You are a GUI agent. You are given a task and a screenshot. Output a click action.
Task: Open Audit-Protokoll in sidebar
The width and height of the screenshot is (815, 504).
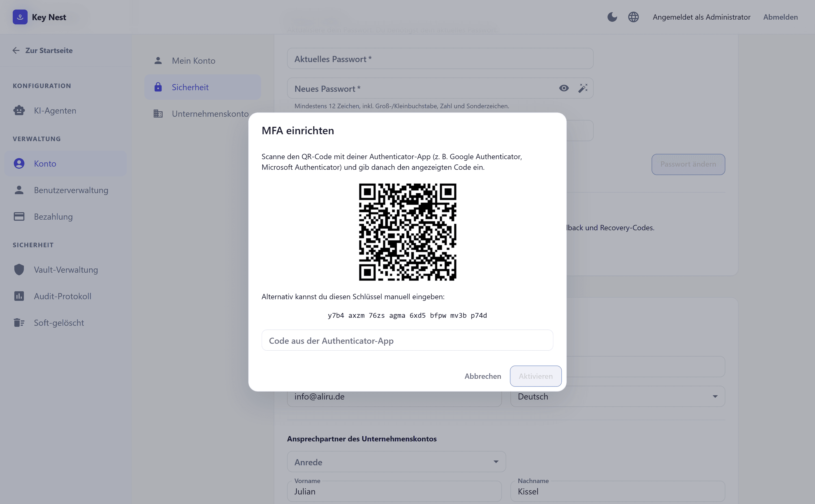[x=66, y=296]
